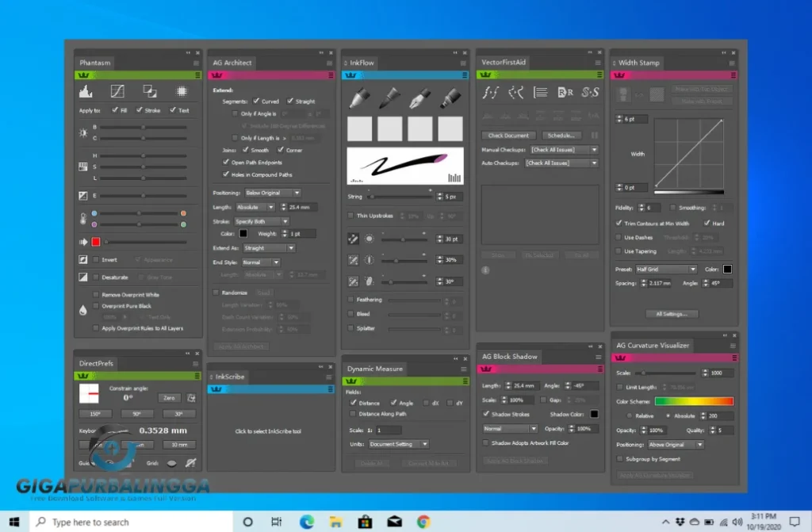Viewport: 812px width, 532px height.
Task: Enable Thin Upstrokes in InkFlow
Action: 351,215
